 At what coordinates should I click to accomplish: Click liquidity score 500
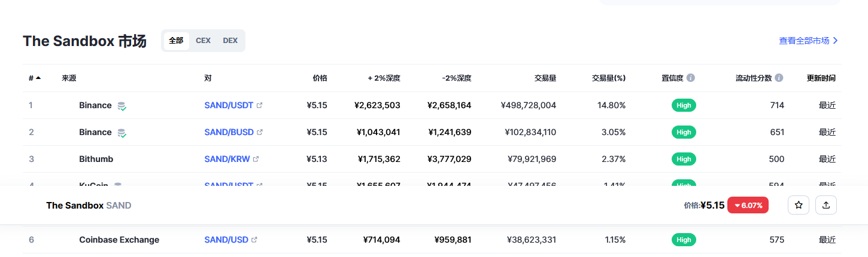click(776, 159)
